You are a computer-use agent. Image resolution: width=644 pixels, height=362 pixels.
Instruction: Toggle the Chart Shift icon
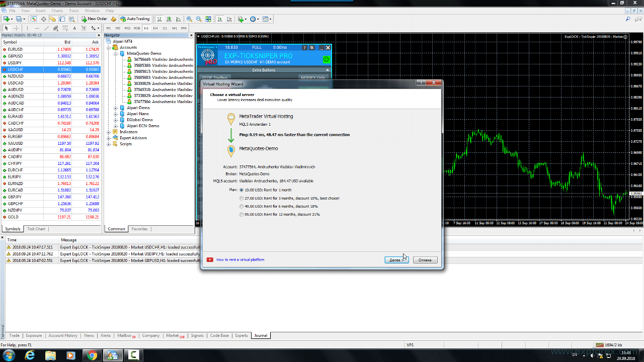[x=229, y=19]
